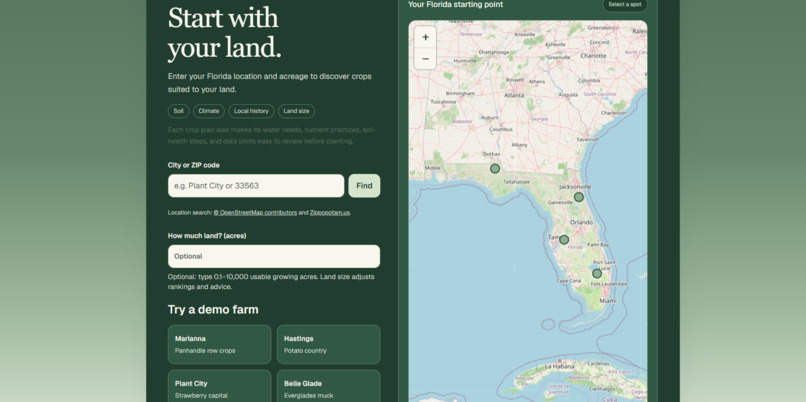Click the 'Try a demo farm' heading
806x402 pixels.
coord(213,309)
